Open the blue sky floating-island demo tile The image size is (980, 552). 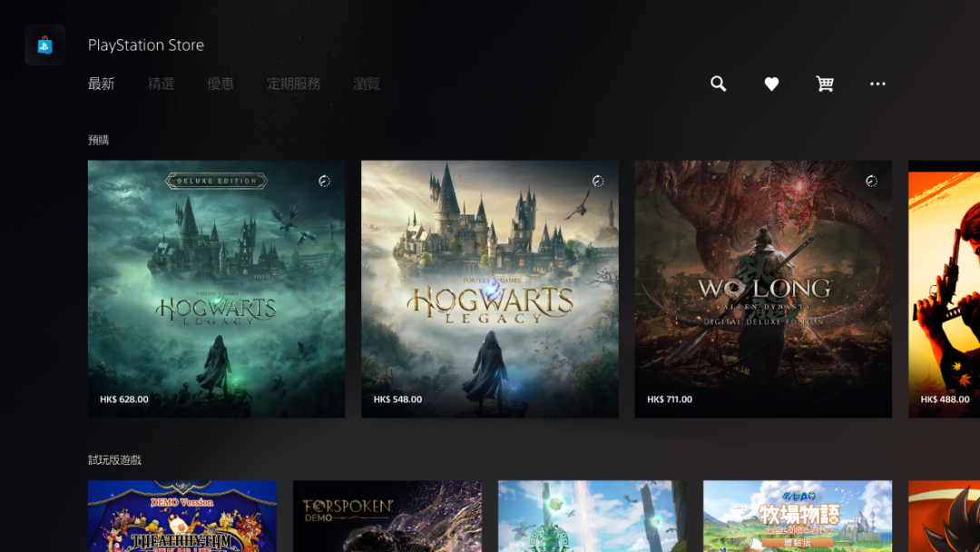(x=593, y=516)
